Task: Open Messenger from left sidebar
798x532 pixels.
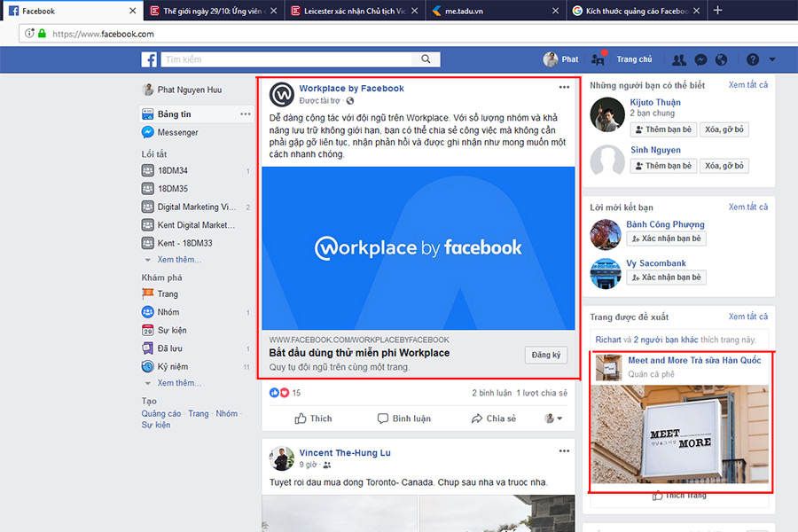Action: [170, 132]
